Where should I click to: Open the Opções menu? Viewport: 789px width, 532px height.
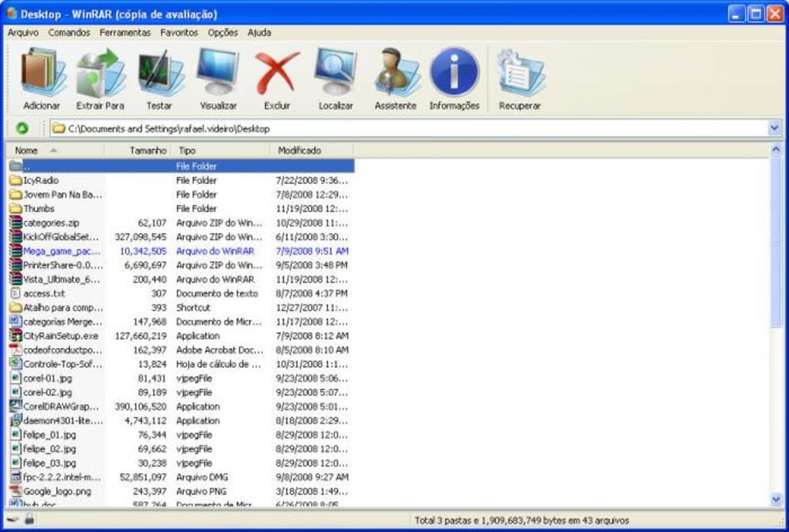click(222, 32)
